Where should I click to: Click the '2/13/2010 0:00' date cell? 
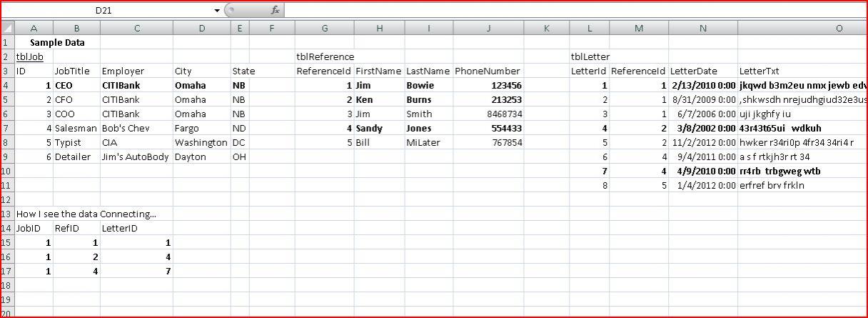click(x=703, y=86)
